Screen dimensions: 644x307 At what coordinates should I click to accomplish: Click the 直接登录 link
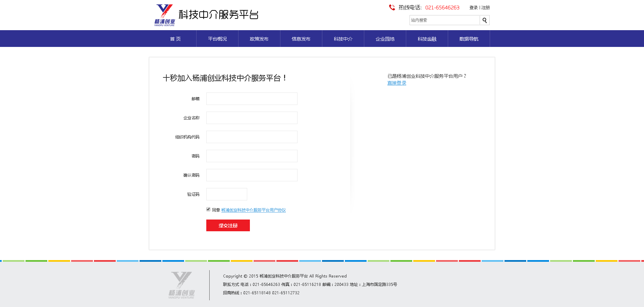click(x=396, y=83)
